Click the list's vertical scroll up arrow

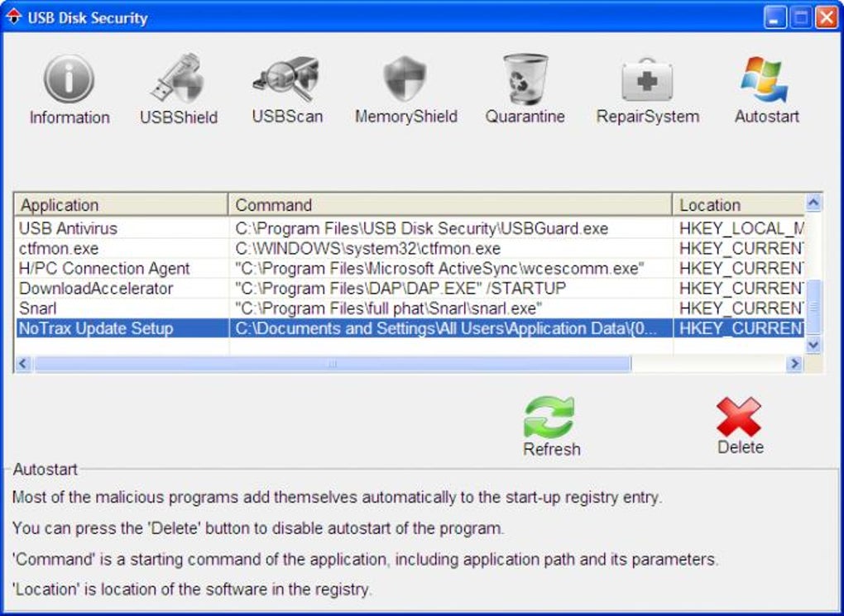(x=813, y=203)
